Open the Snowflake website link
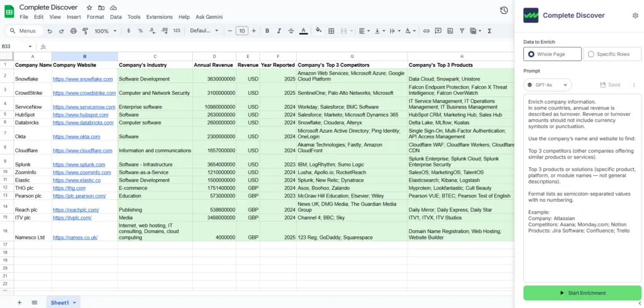The width and height of the screenshot is (644, 308). pos(82,79)
